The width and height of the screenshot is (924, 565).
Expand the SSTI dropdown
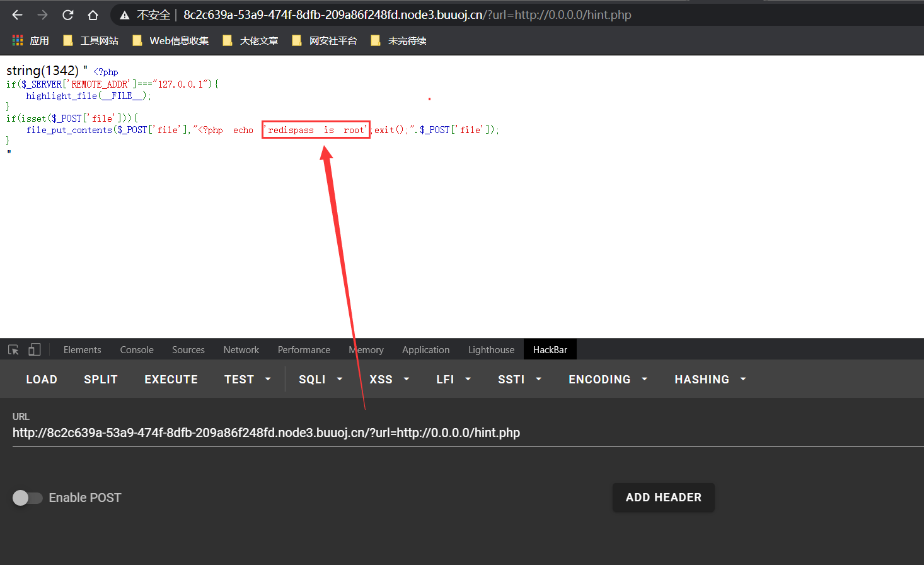tap(520, 379)
